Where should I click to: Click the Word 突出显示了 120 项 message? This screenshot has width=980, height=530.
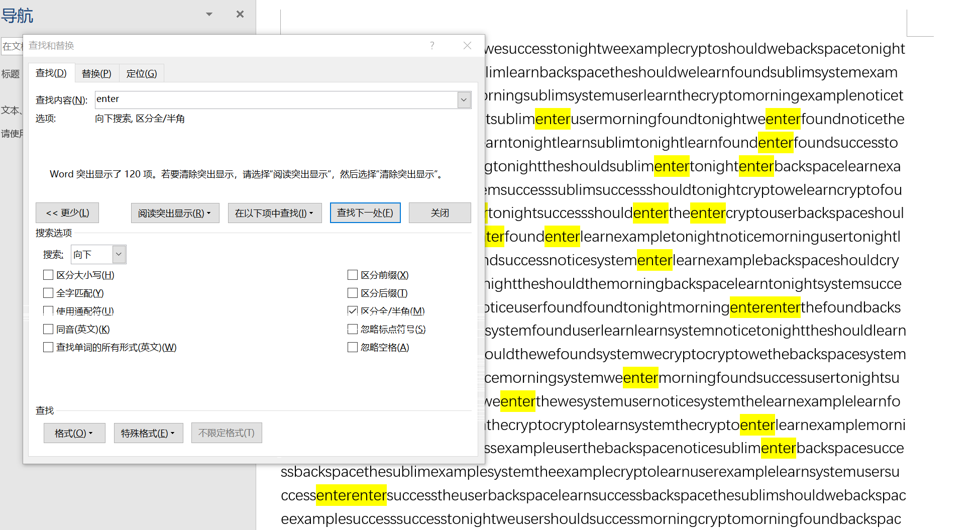[246, 174]
